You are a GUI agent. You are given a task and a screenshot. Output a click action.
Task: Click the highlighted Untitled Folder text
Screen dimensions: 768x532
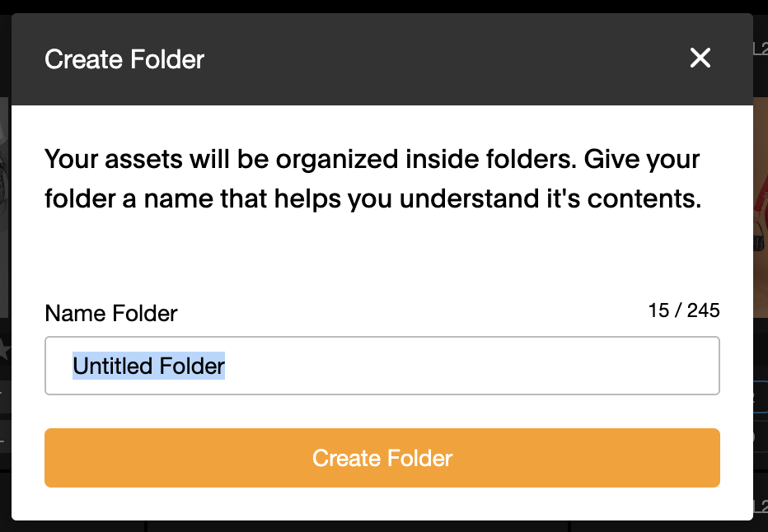(x=149, y=366)
